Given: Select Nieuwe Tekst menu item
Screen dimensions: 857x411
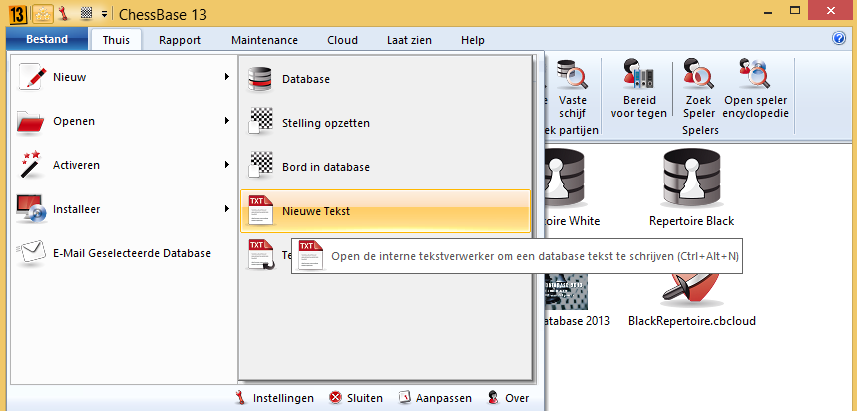Looking at the screenshot, I should [x=385, y=211].
